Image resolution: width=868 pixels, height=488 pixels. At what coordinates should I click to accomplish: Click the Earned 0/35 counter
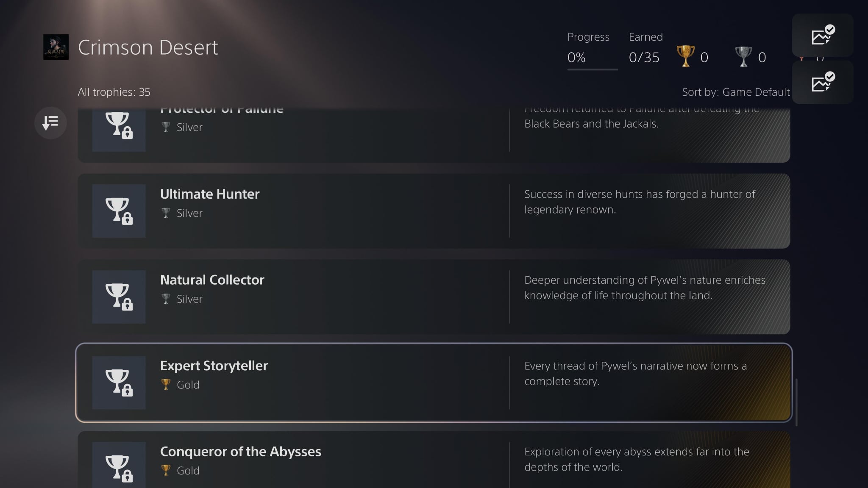(644, 57)
